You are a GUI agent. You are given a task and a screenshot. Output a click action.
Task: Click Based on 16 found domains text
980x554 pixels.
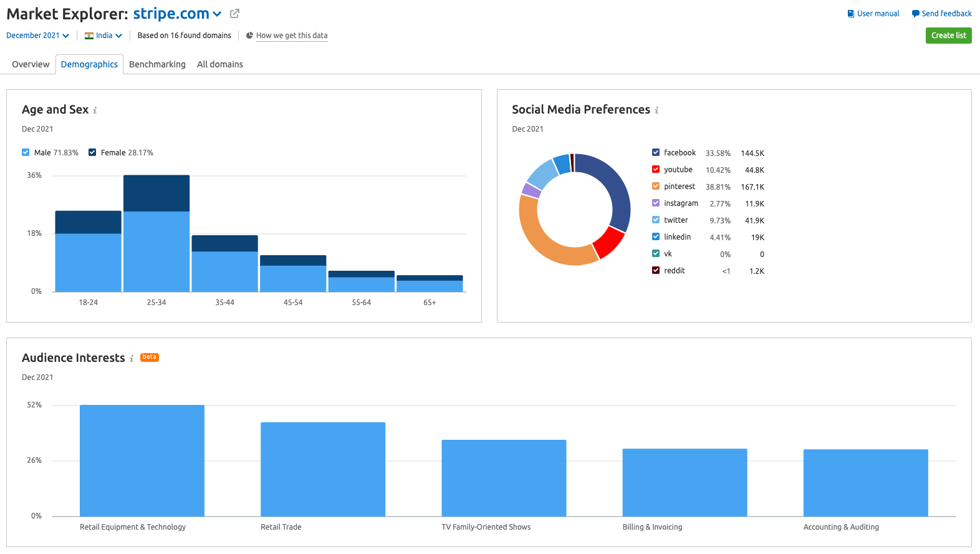pos(184,36)
